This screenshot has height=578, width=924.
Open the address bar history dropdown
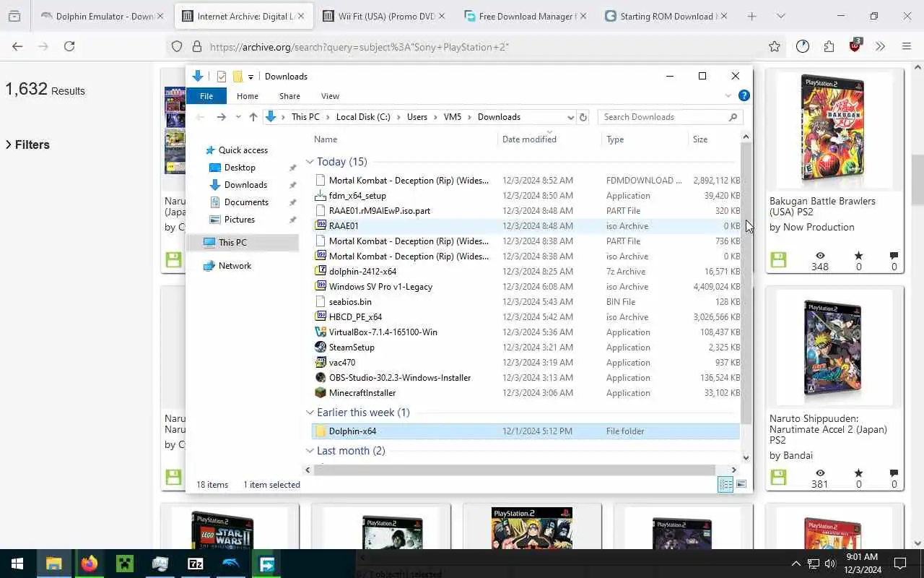(570, 117)
